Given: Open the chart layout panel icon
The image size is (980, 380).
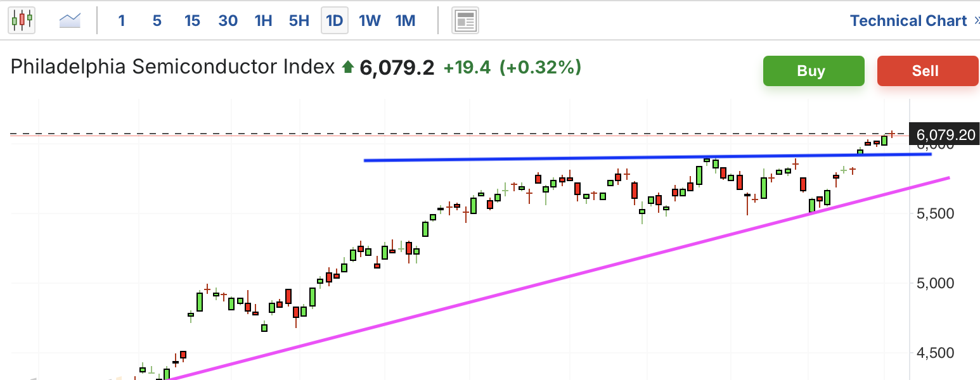Looking at the screenshot, I should point(465,21).
